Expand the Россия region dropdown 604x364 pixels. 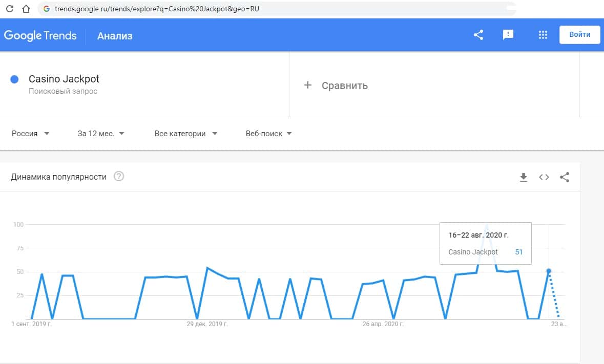pos(31,134)
